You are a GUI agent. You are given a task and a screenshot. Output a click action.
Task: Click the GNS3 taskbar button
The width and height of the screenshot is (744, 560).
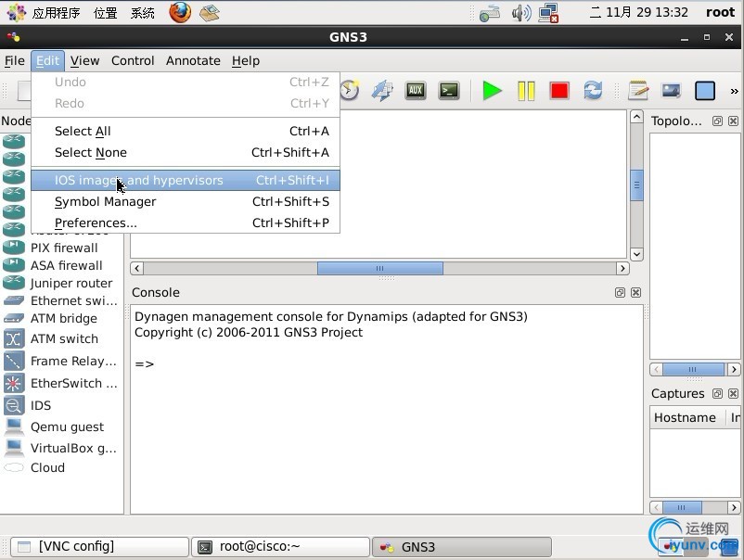click(x=462, y=547)
